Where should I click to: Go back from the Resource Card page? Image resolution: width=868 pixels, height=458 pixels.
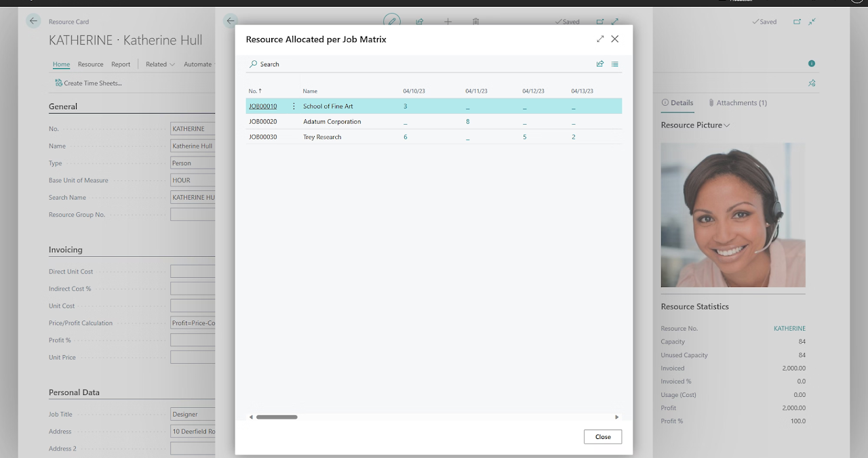[33, 21]
